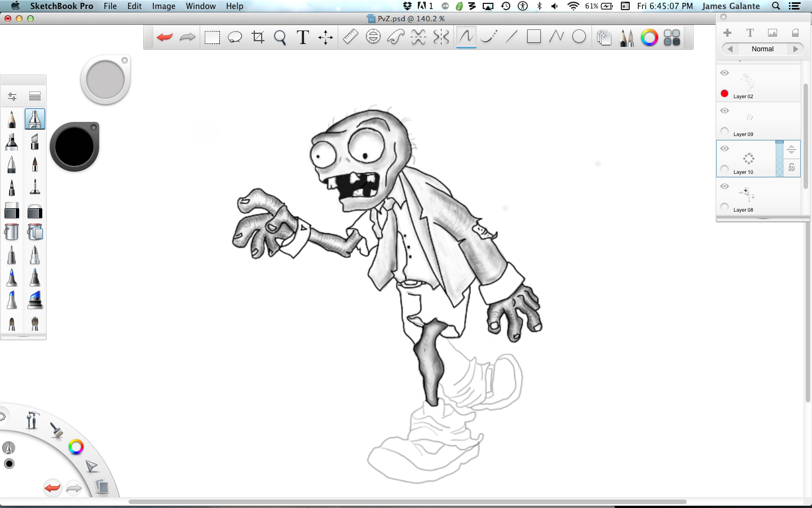Screen dimensions: 812x508
Task: Toggle the Symmetry Y tool
Action: click(441, 37)
